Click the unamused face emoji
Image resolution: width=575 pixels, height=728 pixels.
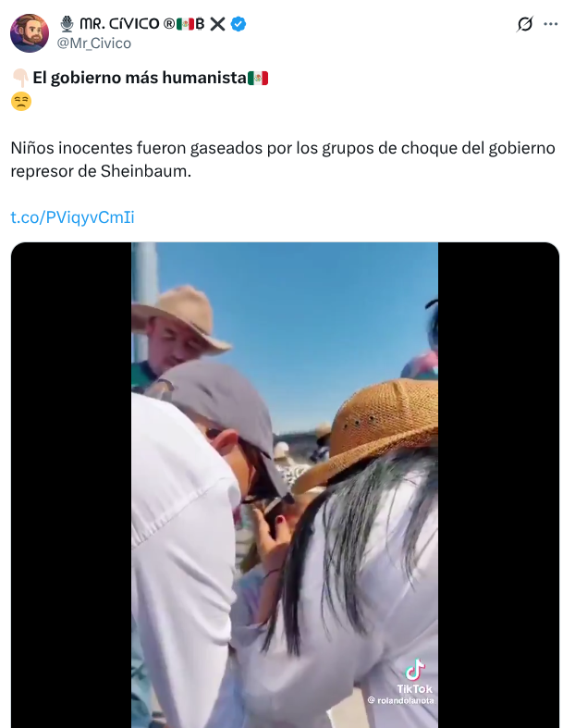pos(21,101)
